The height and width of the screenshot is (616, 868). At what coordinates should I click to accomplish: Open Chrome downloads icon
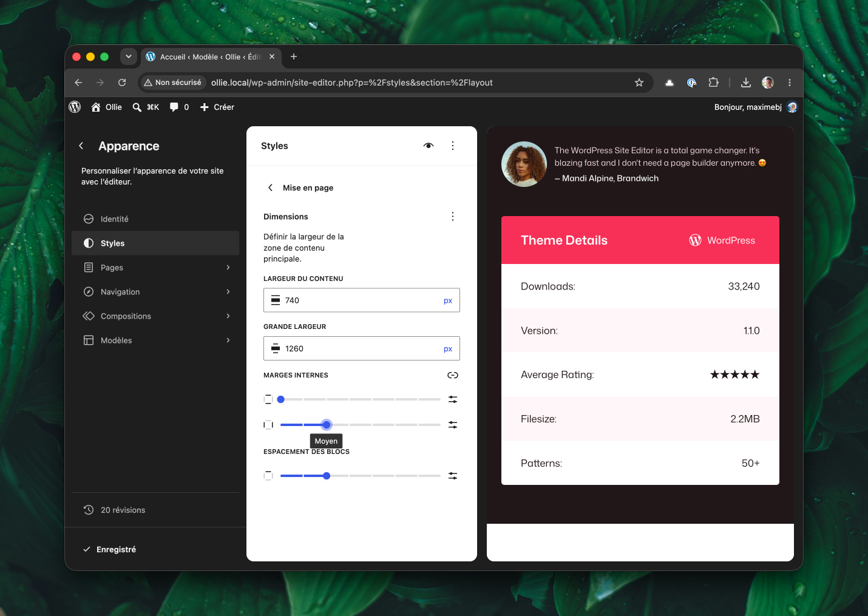tap(746, 83)
